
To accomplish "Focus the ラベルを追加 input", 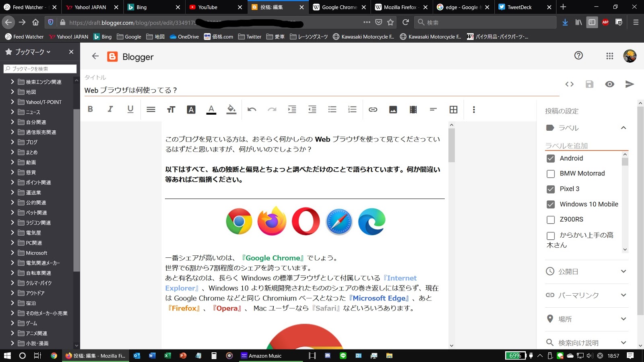I will 586,146.
